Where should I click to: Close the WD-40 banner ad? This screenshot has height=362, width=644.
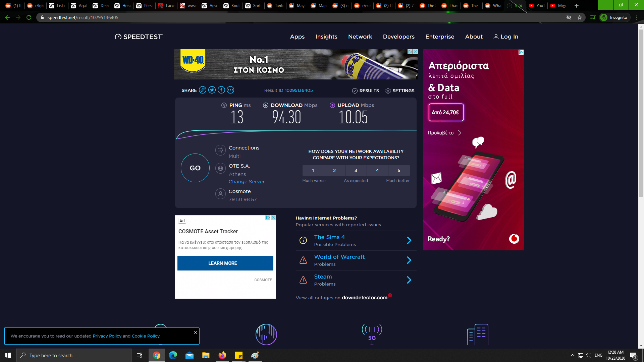click(x=416, y=52)
